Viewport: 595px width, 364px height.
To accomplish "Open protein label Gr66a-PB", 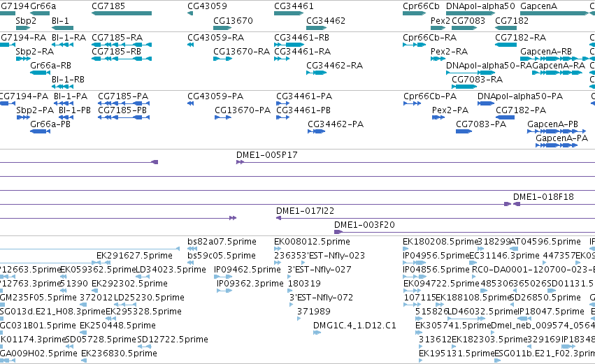I will point(50,124).
